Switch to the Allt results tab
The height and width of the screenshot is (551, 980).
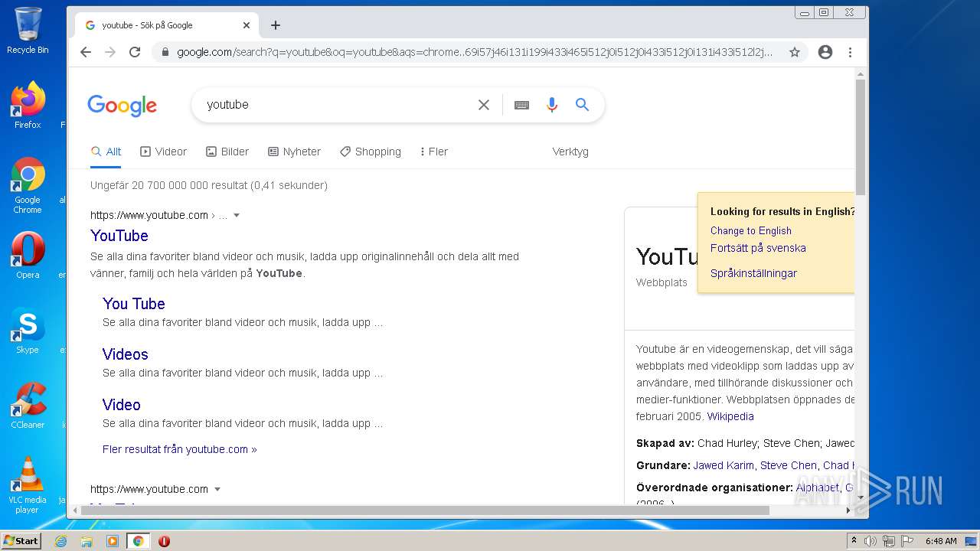coord(106,152)
